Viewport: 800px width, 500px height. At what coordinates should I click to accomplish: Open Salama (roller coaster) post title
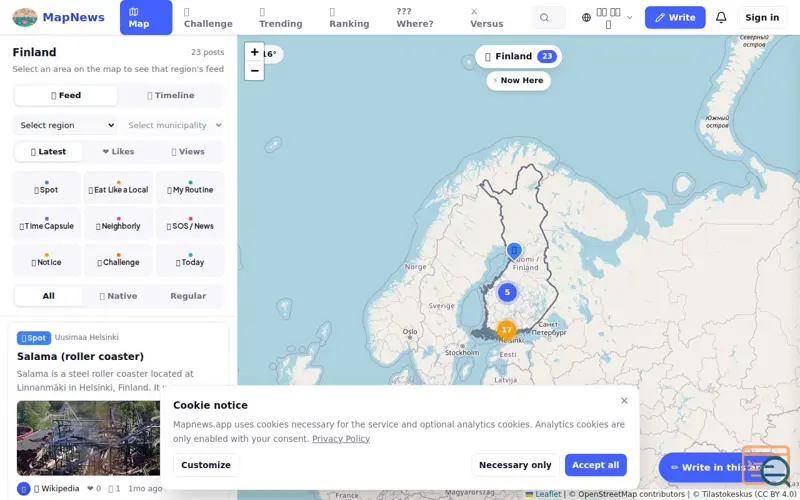80,356
